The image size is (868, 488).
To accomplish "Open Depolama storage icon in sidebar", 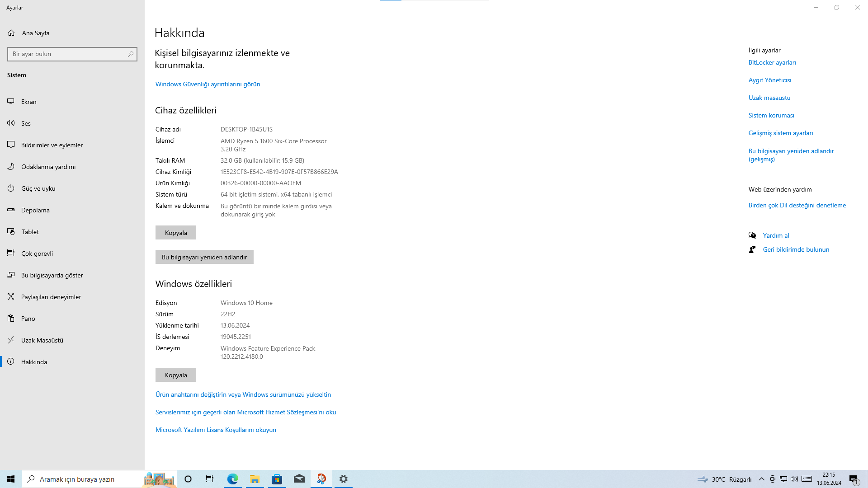I will pyautogui.click(x=11, y=210).
